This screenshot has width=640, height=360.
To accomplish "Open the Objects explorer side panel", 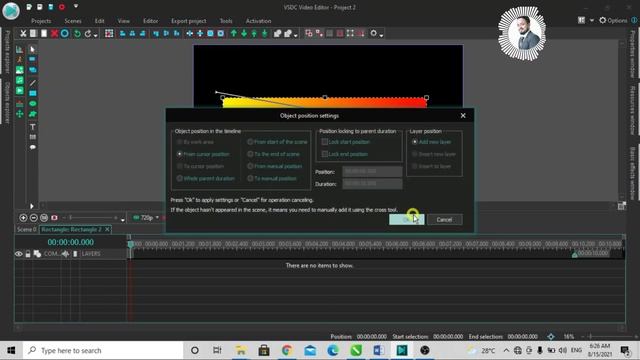I will coord(7,103).
